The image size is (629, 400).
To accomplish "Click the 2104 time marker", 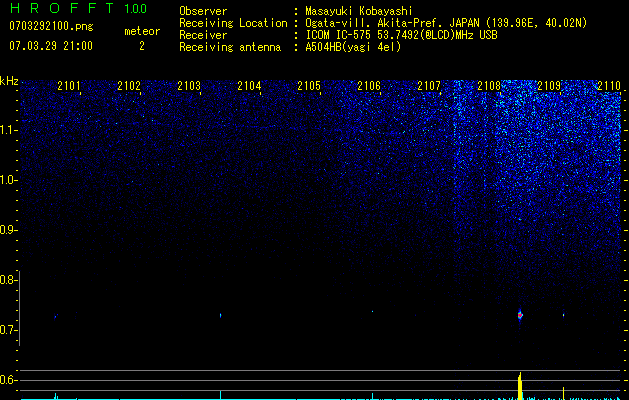I will click(x=249, y=85).
